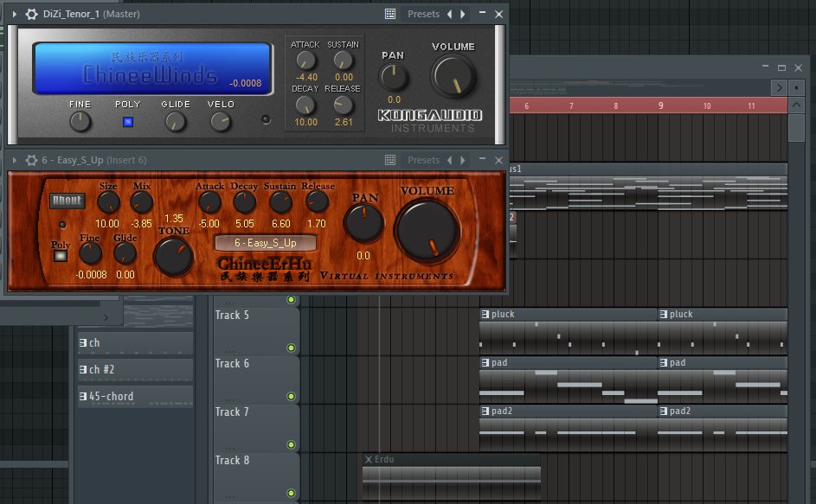Open Easy_S_Up plugin settings gear
816x504 pixels.
[32, 160]
